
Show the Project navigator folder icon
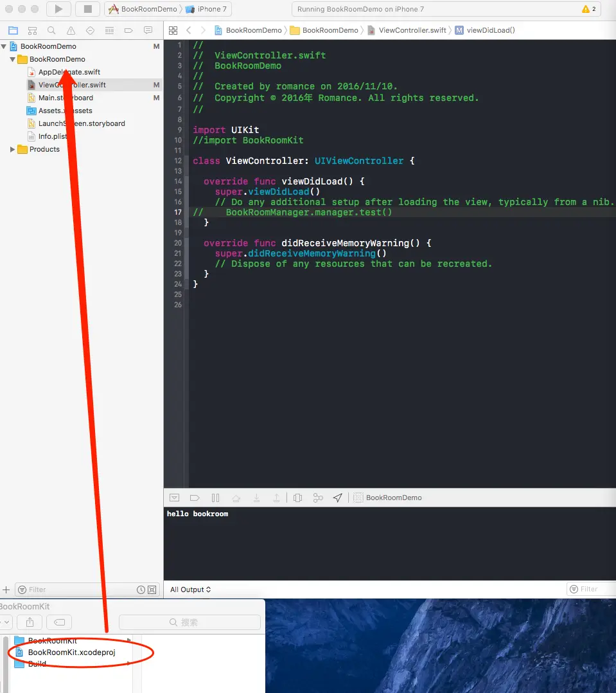coord(13,30)
